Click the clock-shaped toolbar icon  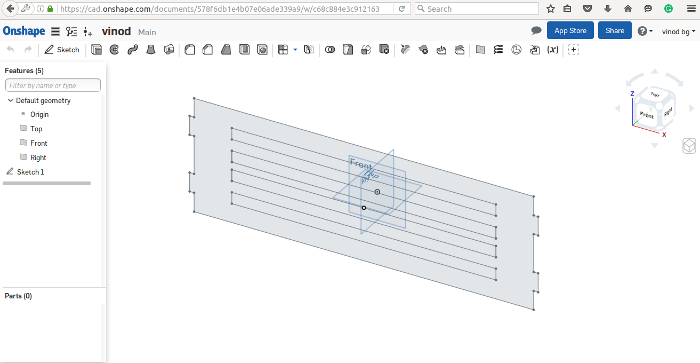(x=517, y=50)
